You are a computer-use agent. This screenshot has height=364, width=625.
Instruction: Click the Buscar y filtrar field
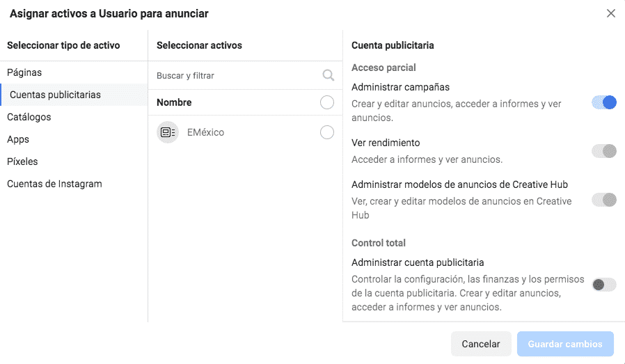click(x=245, y=75)
